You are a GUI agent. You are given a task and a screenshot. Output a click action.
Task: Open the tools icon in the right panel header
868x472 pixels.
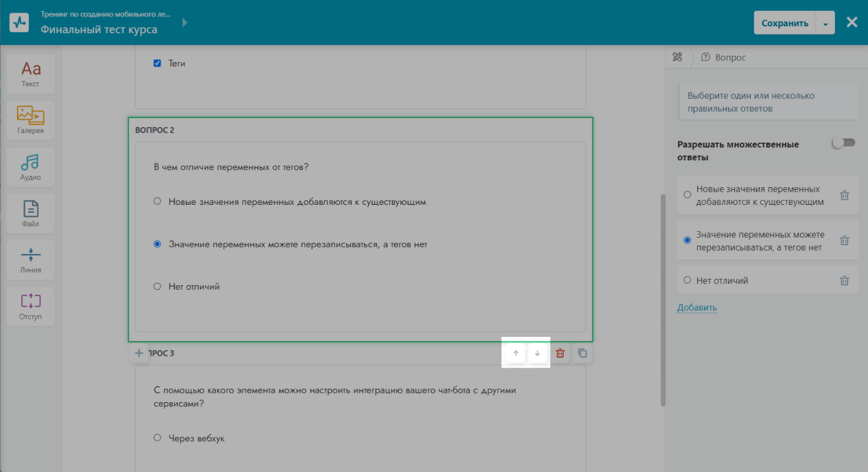(x=677, y=57)
